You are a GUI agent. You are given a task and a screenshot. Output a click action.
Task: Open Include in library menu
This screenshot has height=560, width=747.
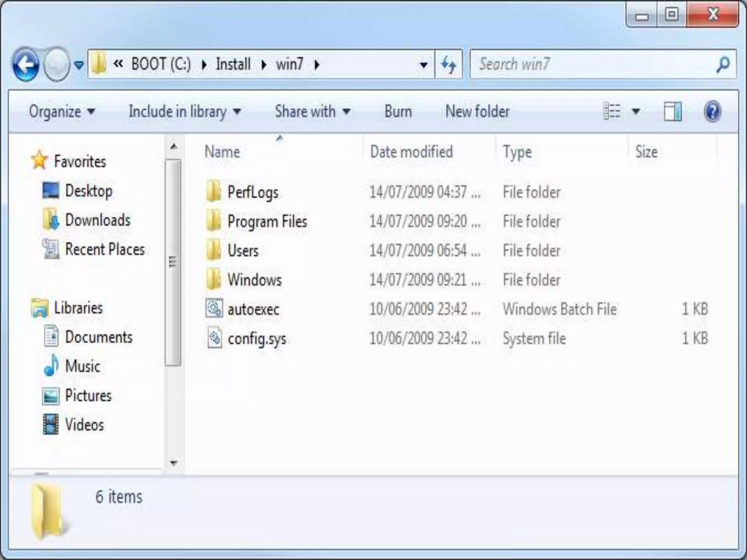tap(185, 112)
